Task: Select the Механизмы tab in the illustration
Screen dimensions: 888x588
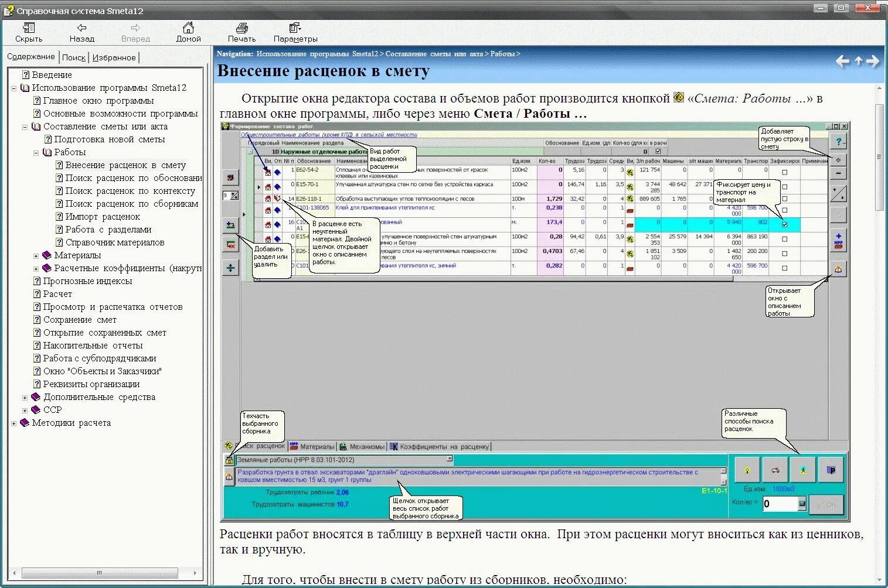Action: [362, 446]
